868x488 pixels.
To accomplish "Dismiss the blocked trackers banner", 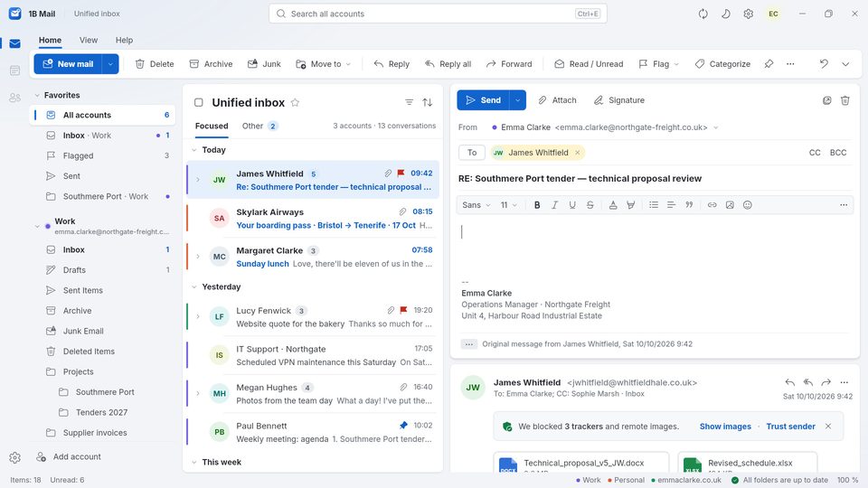I will [x=828, y=427].
